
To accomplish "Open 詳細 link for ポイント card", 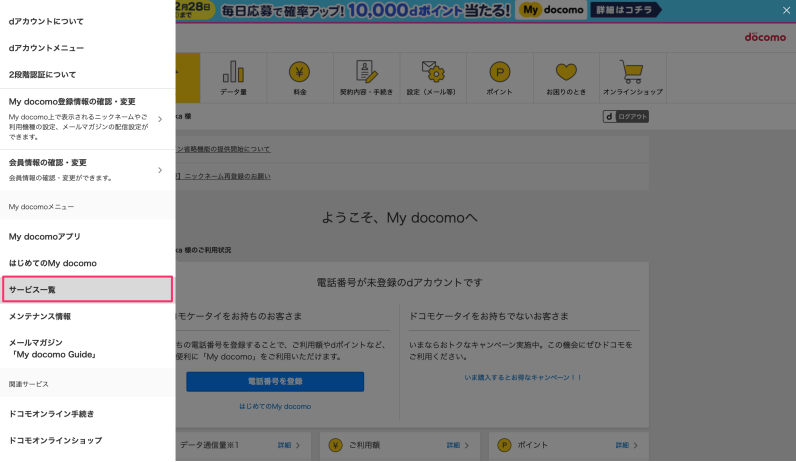I will coord(622,445).
